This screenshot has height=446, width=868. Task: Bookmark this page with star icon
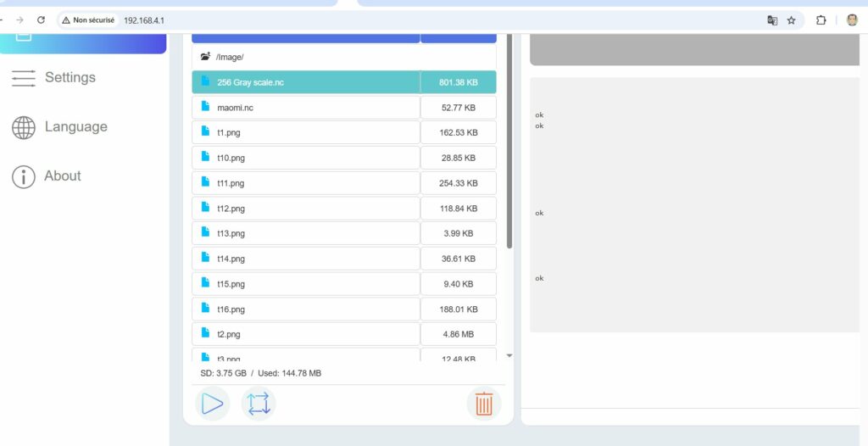tap(792, 20)
